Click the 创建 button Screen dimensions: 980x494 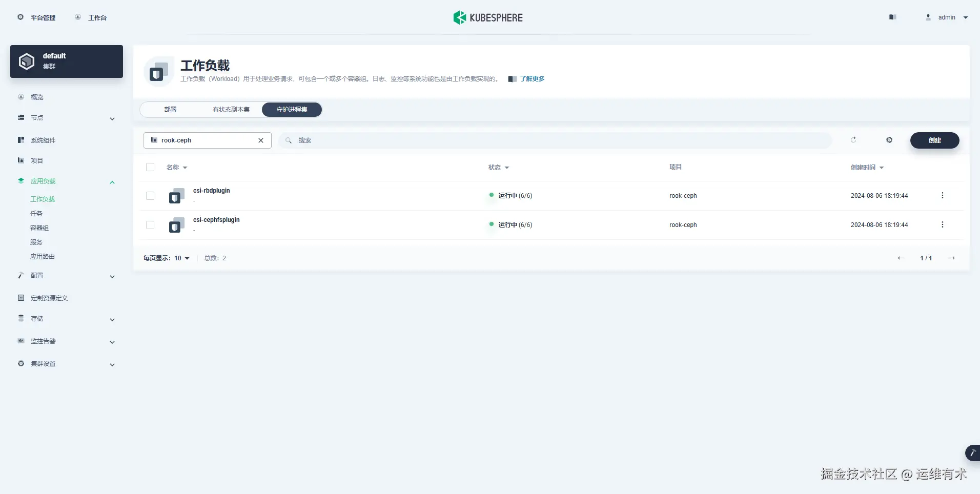(x=934, y=140)
